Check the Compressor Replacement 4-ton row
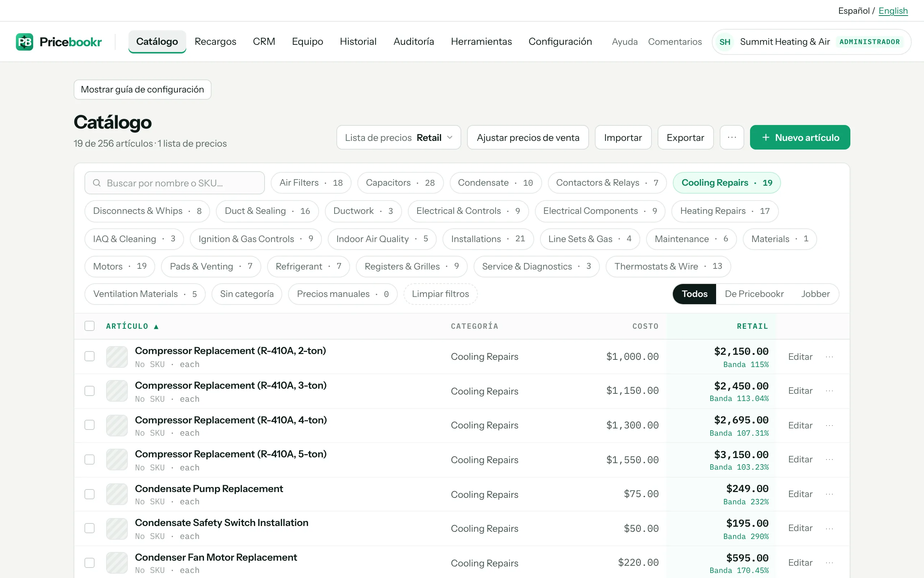The image size is (924, 578). [x=90, y=425]
